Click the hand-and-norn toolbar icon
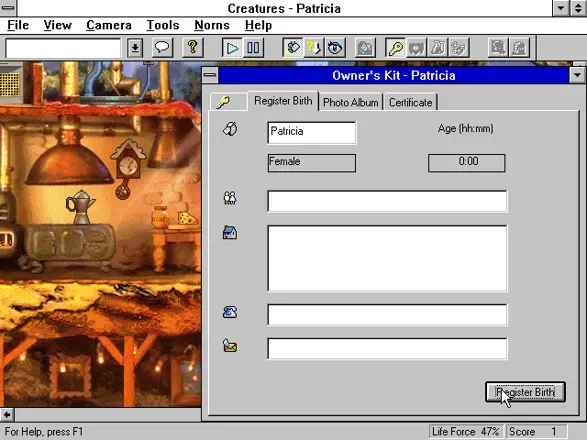 coord(293,48)
